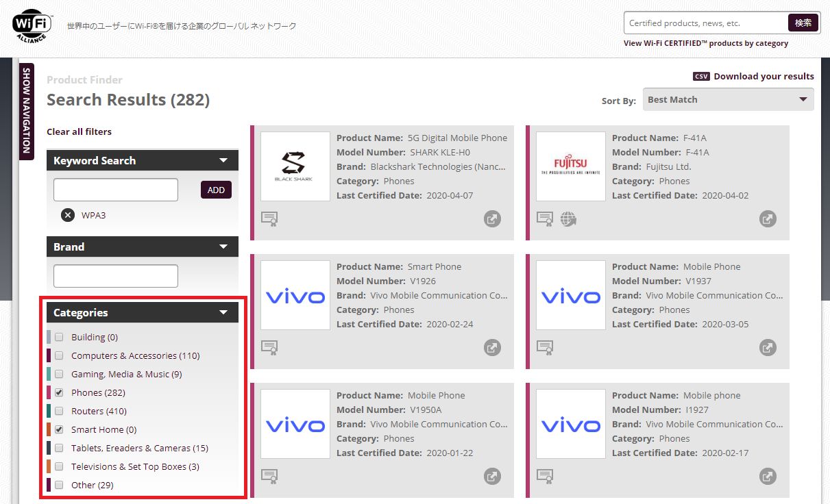The image size is (830, 504).
Task: Check Gaming, Media & Music category
Action: point(59,374)
